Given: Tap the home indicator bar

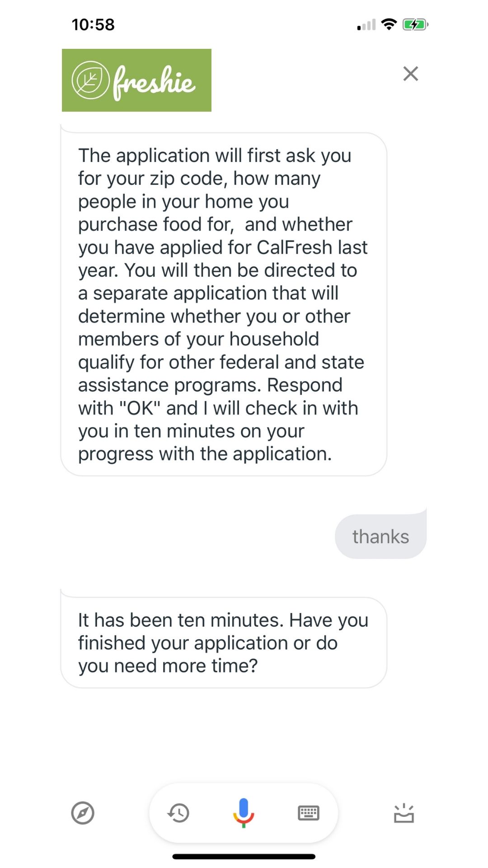Looking at the screenshot, I should tap(244, 856).
